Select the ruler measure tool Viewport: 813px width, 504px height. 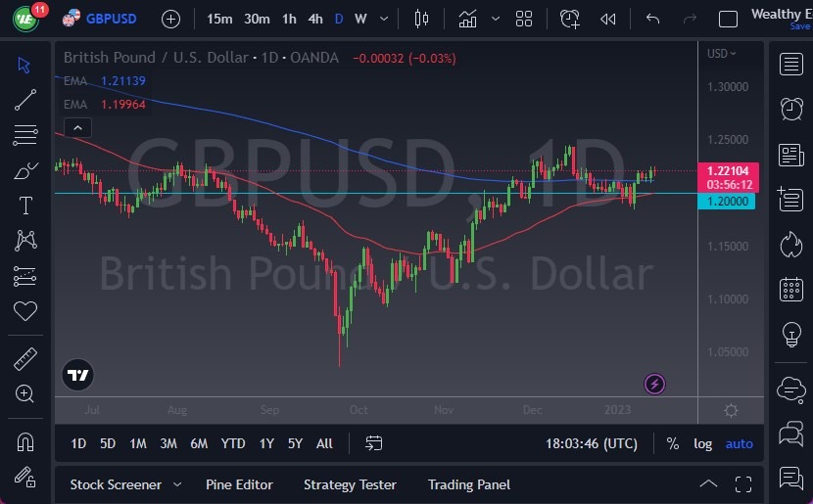pyautogui.click(x=25, y=359)
